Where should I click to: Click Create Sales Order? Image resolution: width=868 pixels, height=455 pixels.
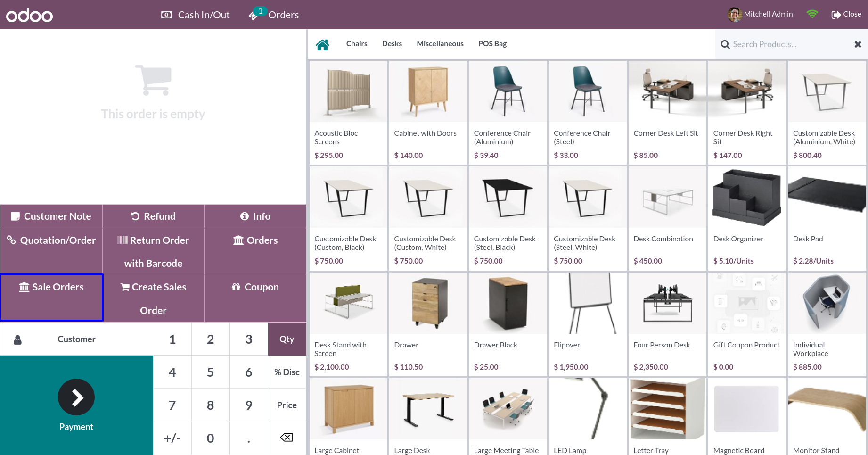tap(153, 298)
